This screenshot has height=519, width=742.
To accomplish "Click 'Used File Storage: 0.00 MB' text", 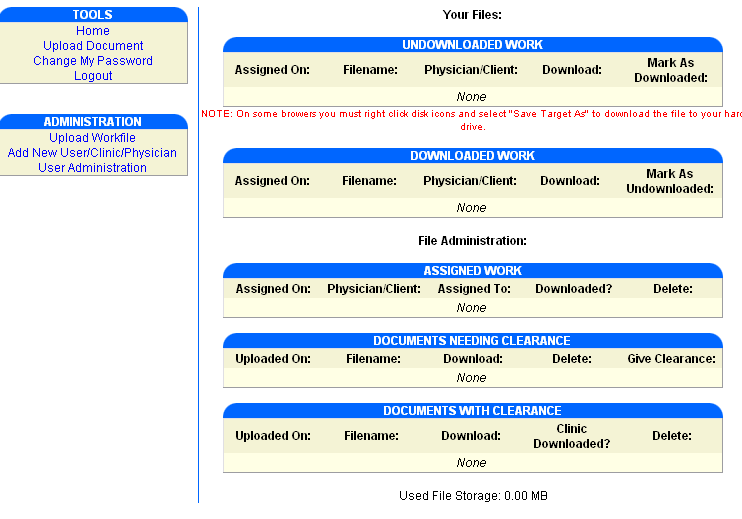I will point(473,496).
